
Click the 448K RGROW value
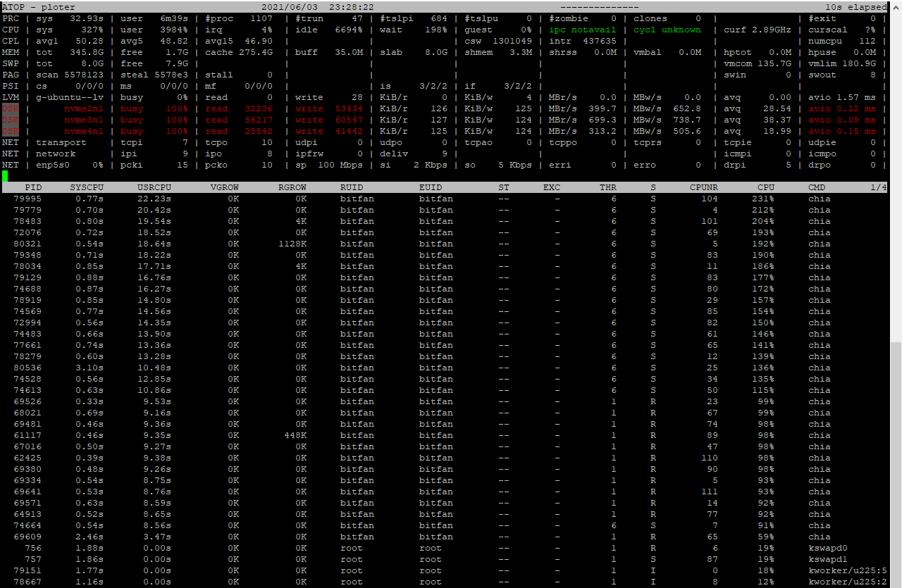pos(295,435)
